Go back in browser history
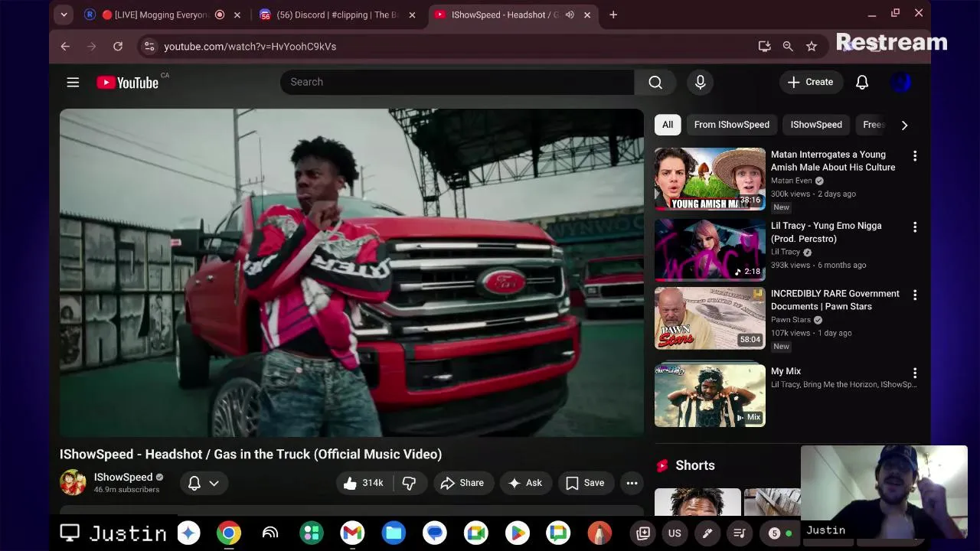The image size is (980, 551). tap(65, 46)
